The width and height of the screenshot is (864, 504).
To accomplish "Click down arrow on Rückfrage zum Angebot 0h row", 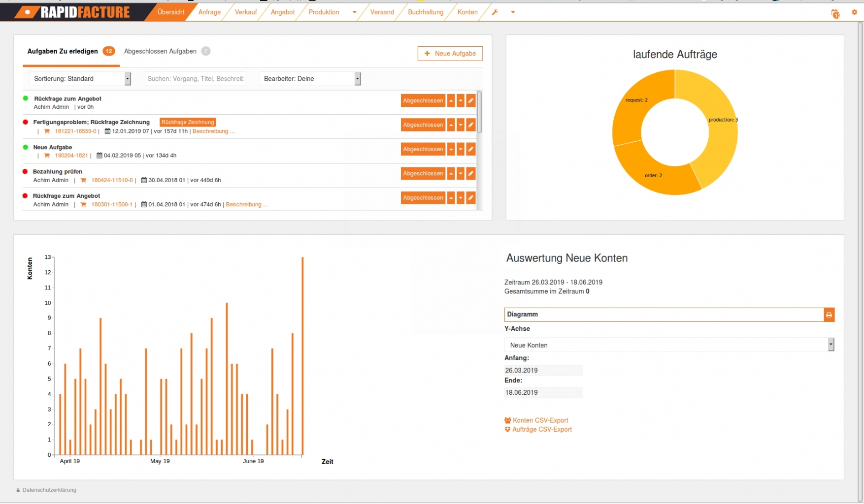I will [x=461, y=101].
